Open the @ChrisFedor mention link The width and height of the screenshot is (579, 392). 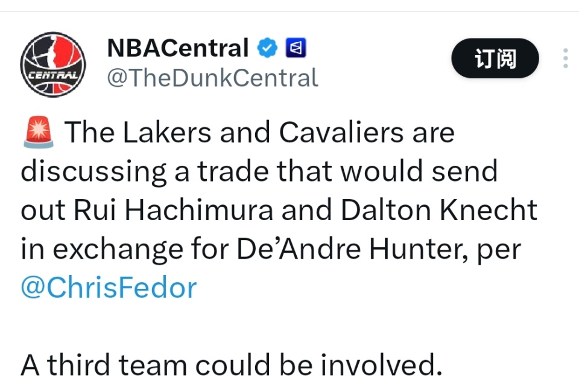(x=109, y=288)
